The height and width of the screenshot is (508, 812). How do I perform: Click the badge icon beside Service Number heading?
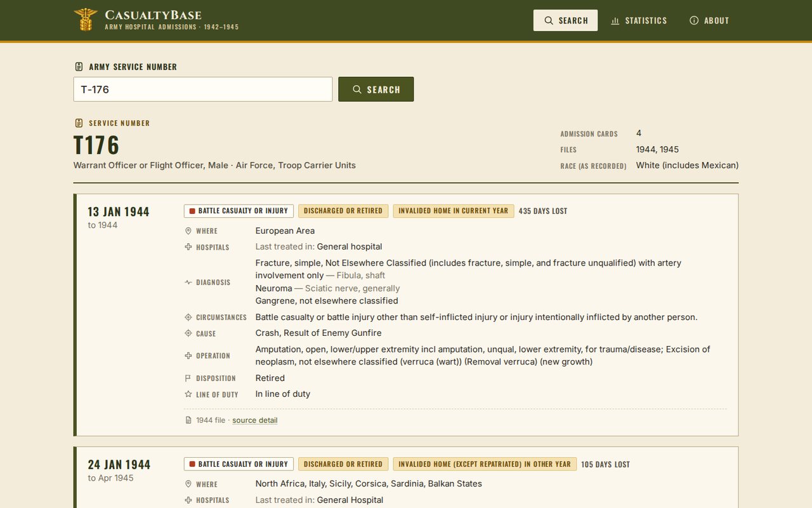tap(79, 123)
